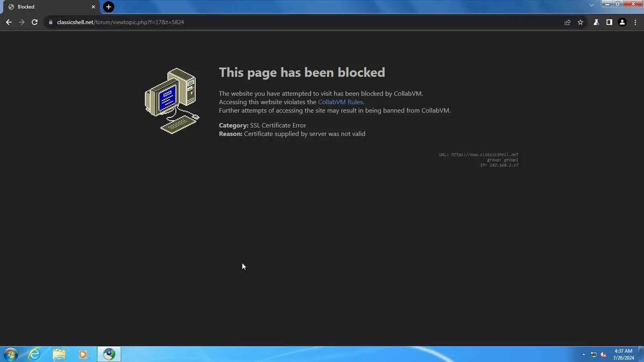Screen dimensions: 644x362
Task: Toggle the browser side panel
Action: coord(609,22)
